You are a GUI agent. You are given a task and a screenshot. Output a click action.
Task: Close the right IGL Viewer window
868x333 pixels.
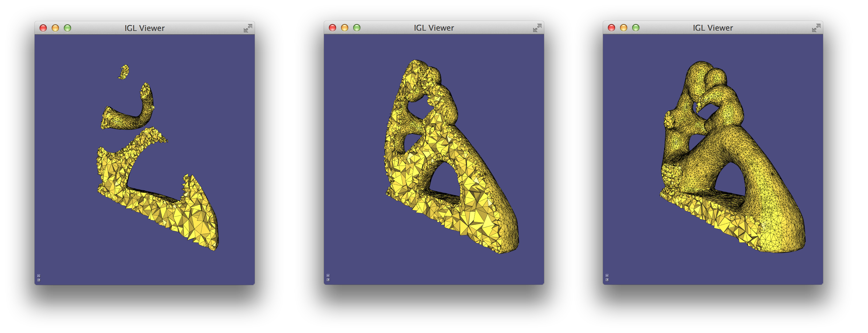[x=611, y=28]
